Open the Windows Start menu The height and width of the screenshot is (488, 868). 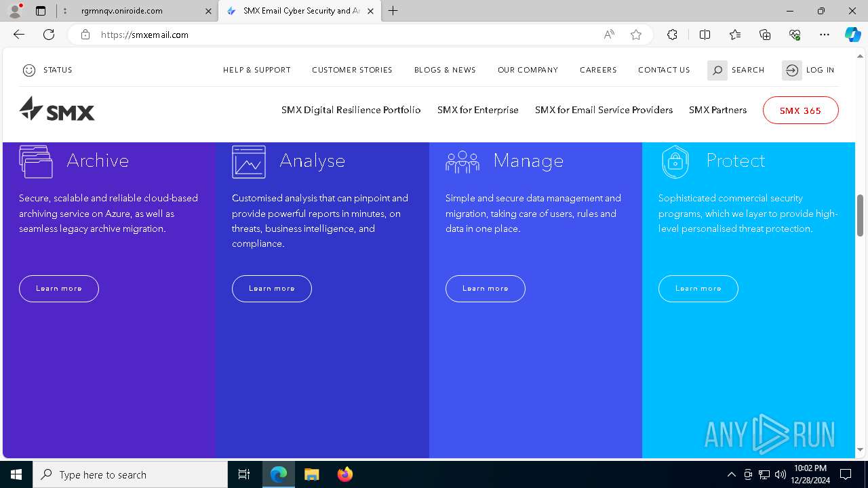point(16,474)
